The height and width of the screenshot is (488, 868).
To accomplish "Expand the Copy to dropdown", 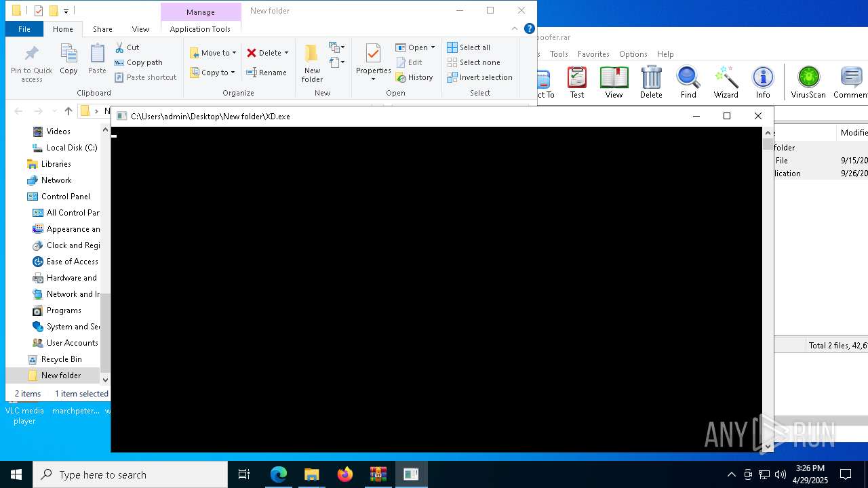I will pyautogui.click(x=233, y=73).
